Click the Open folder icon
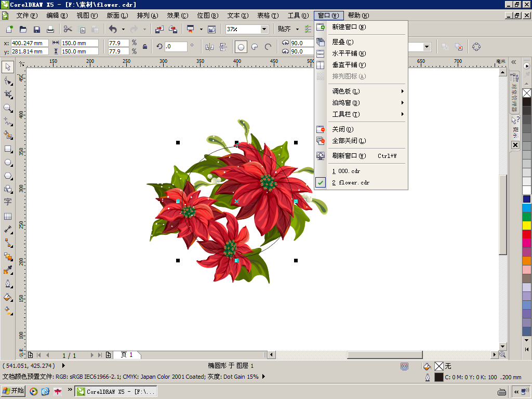 23,29
